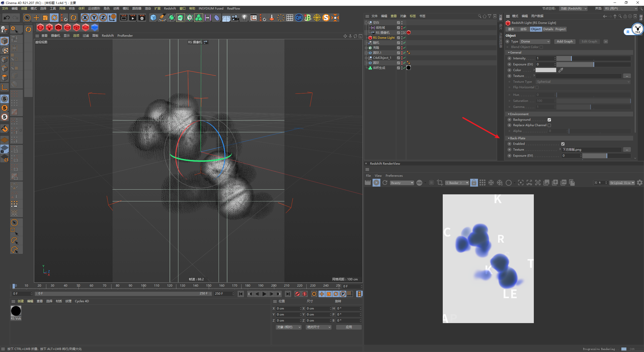Enable the Replace Alpha Channel checkbox
Screen dimensions: 644x352
pyautogui.click(x=549, y=125)
